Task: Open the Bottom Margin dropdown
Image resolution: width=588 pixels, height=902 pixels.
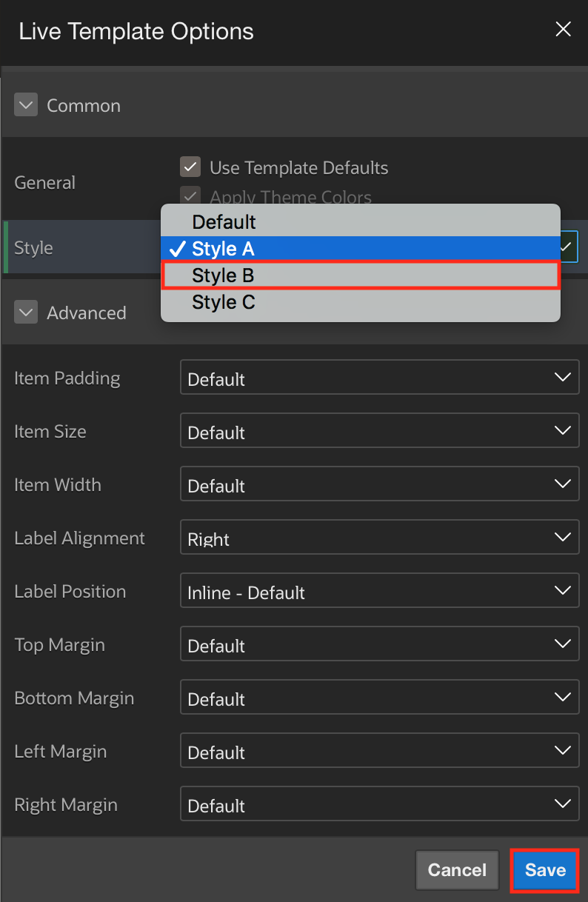Action: tap(379, 698)
